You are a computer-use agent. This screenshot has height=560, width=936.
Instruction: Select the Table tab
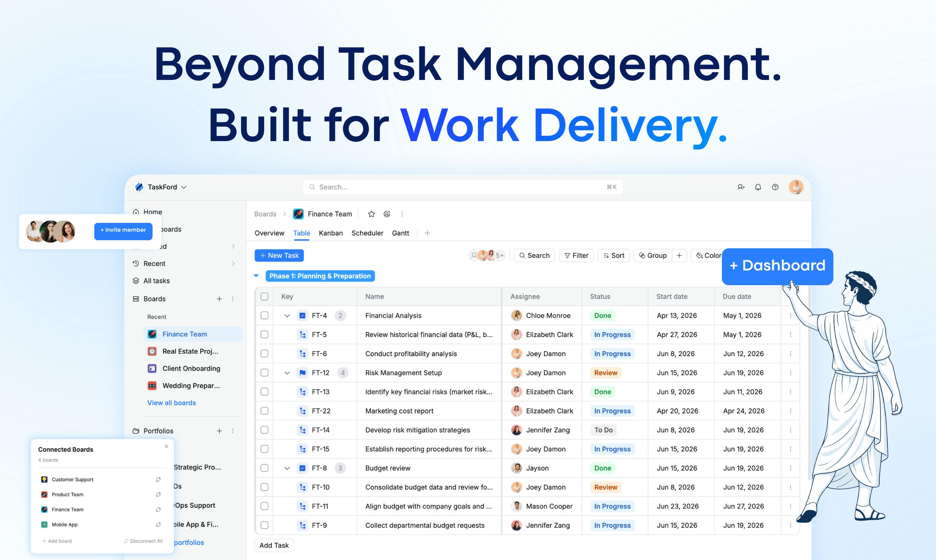pyautogui.click(x=301, y=233)
